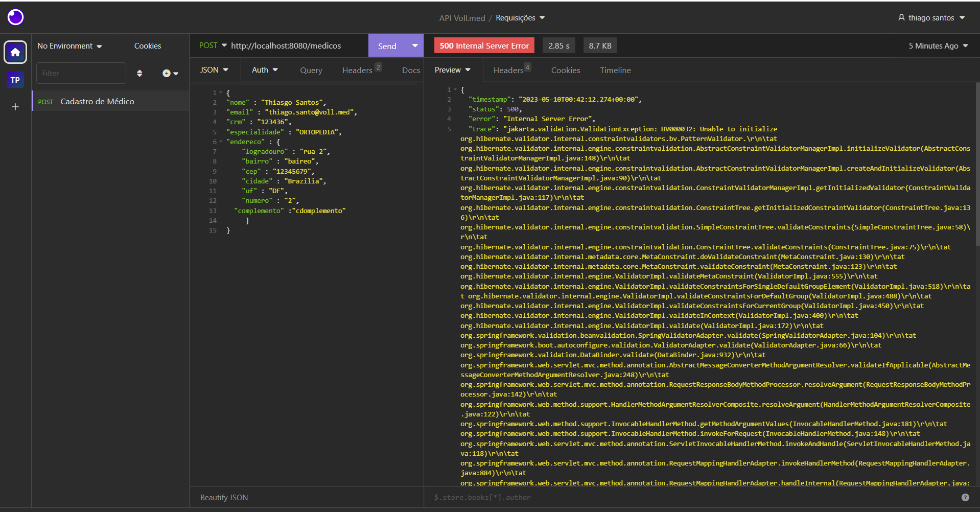Click the request URL field
Image resolution: width=980 pixels, height=512 pixels.
coord(296,45)
